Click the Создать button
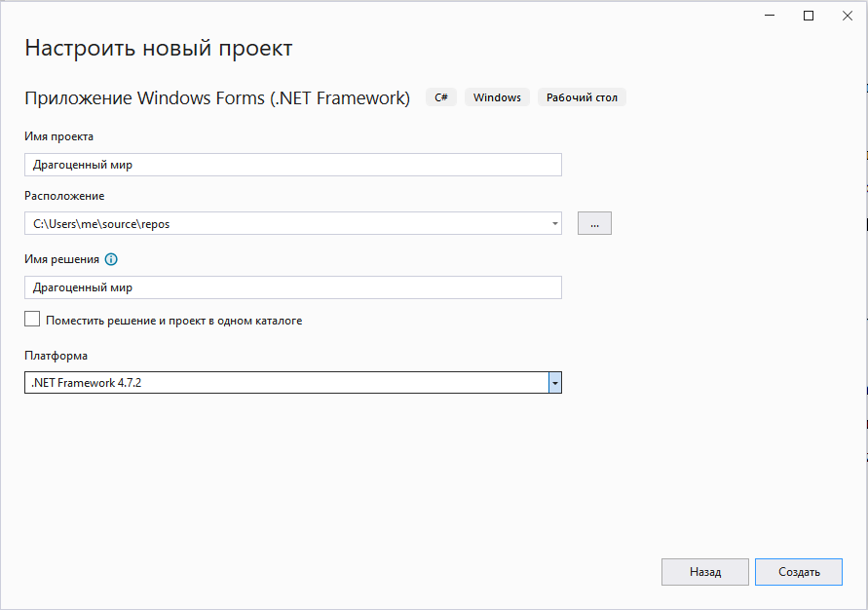868x610 pixels. 799,572
